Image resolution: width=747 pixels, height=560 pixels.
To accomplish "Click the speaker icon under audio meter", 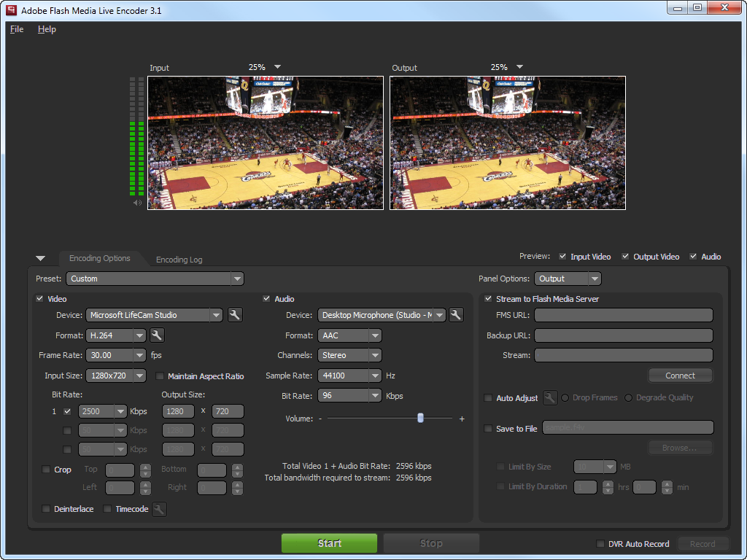I will tap(137, 203).
